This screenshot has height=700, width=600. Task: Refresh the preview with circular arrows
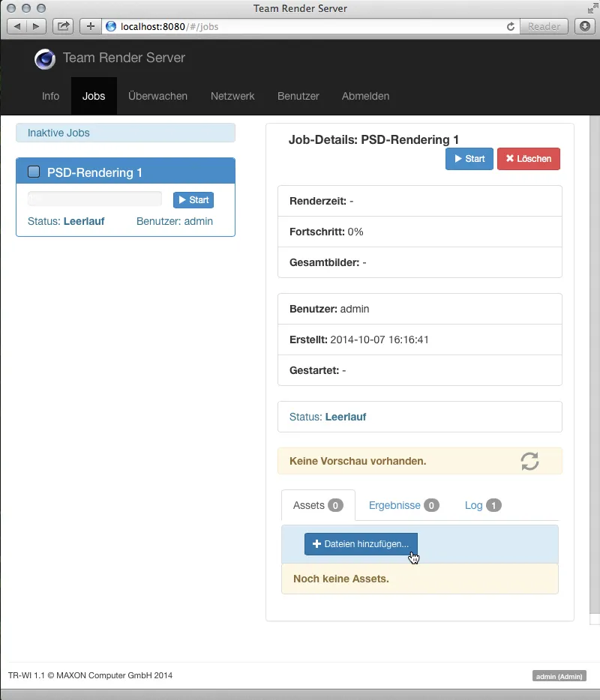coord(529,461)
